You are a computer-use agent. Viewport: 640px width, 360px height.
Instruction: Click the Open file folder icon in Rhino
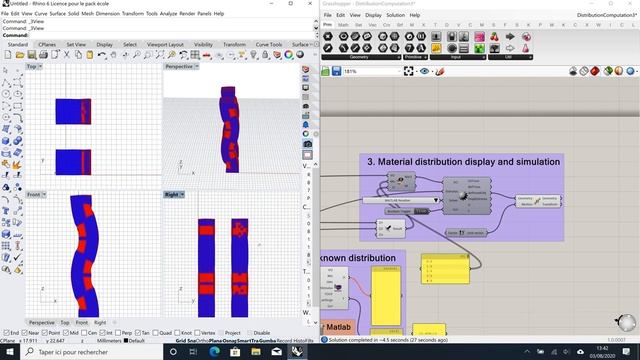[20, 55]
